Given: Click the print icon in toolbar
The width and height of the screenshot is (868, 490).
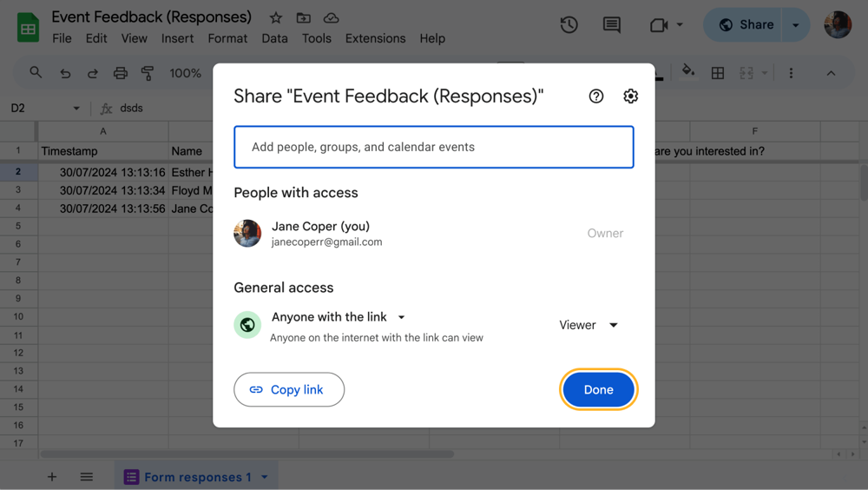Looking at the screenshot, I should (121, 73).
